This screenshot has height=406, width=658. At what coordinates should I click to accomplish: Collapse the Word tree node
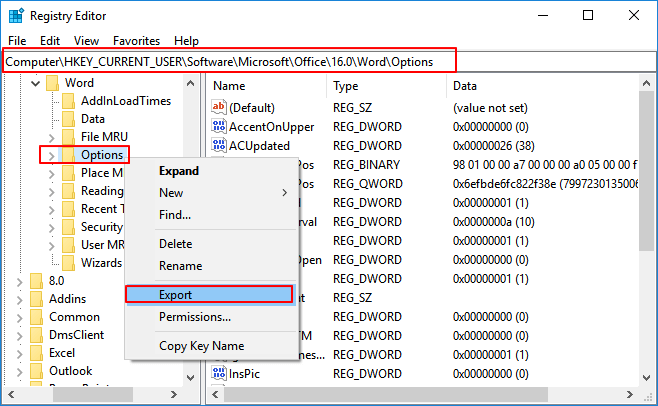click(36, 83)
